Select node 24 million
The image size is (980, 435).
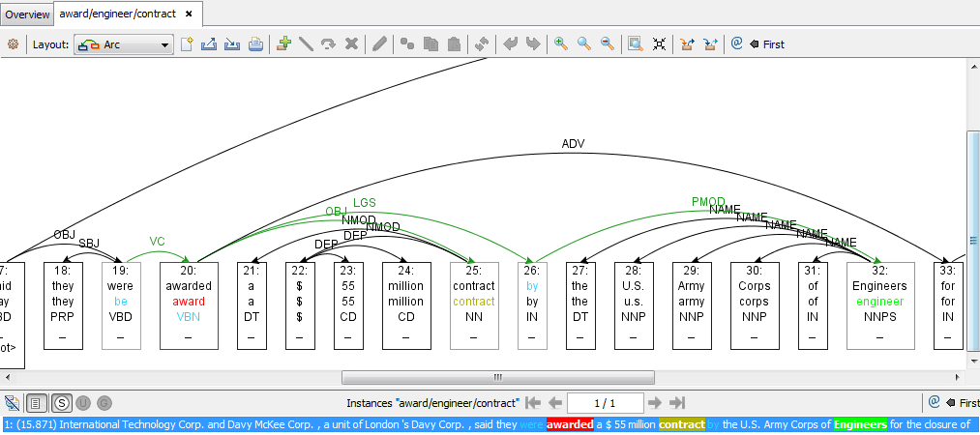tap(406, 305)
